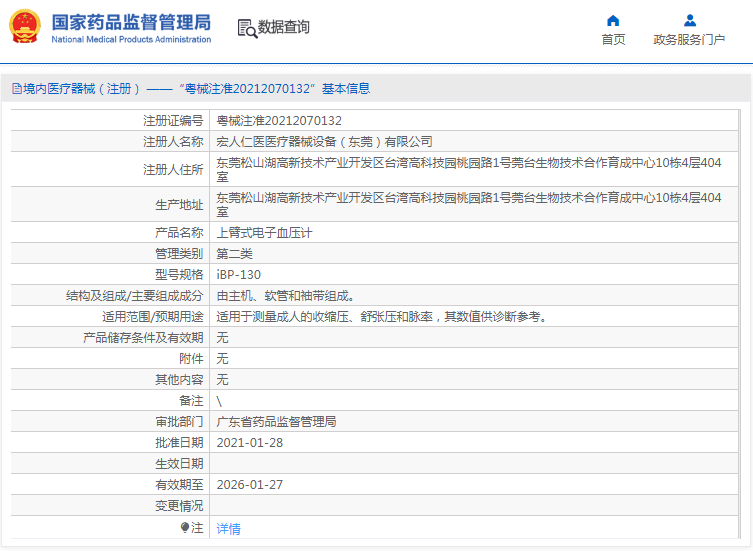The image size is (753, 551).
Task: Click 国家药品监督管理局 site title
Action: (131, 22)
